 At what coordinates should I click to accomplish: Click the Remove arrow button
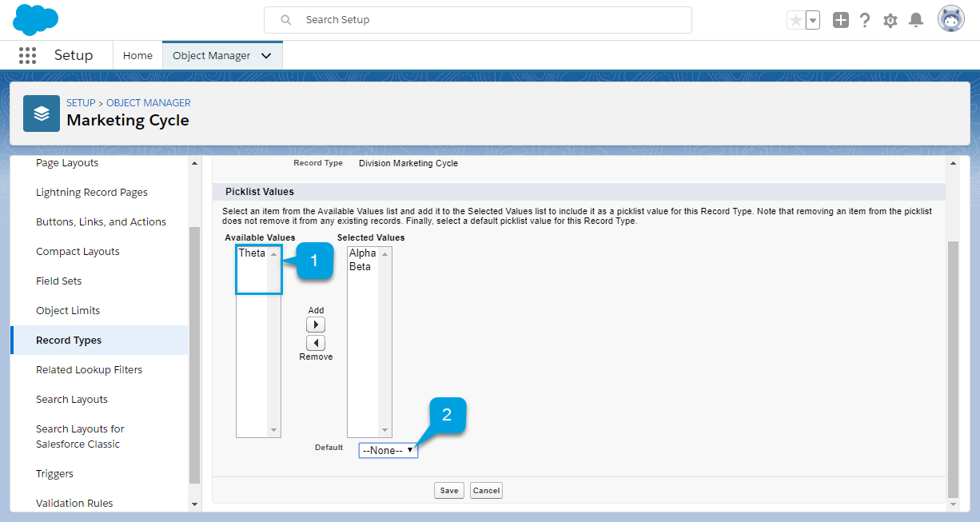(316, 342)
